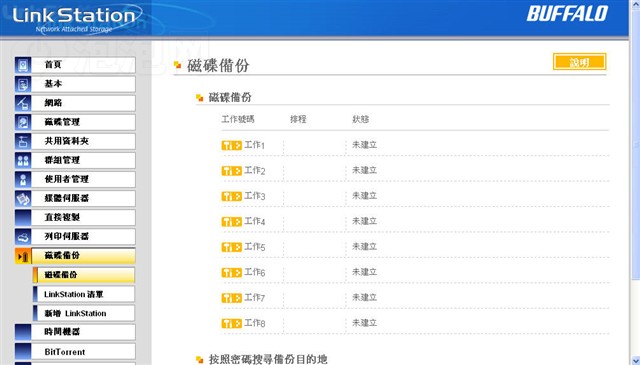
Task: Click the 媒體伺服器 media server icon
Action: [23, 198]
